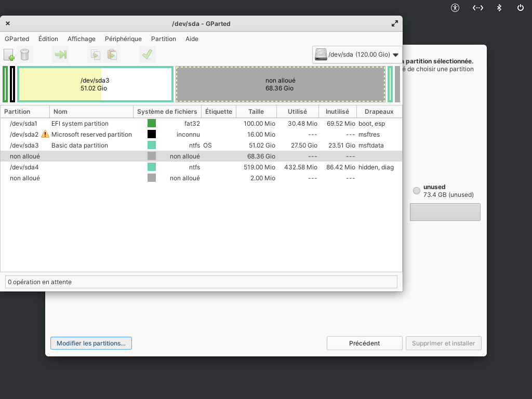Open the Périphérique menu
Viewport: 532px width, 399px height.
pos(123,38)
